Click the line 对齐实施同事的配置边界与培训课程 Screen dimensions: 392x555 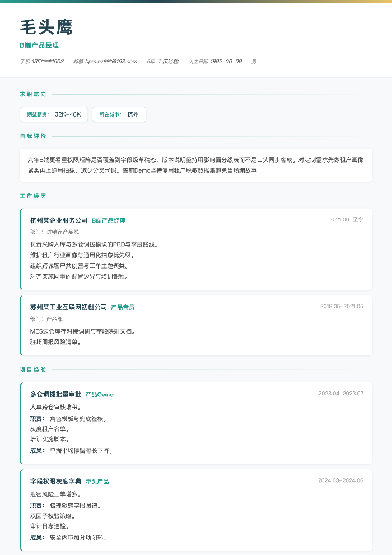79,276
